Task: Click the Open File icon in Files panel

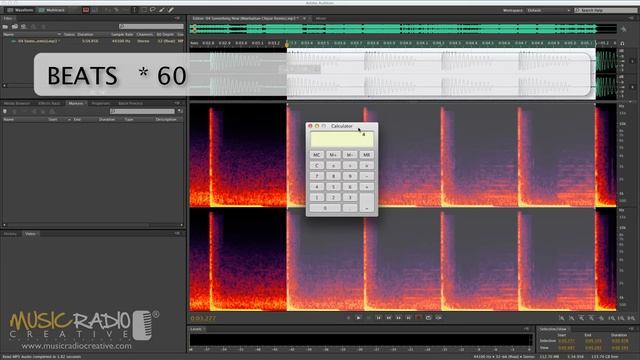Action: point(5,27)
